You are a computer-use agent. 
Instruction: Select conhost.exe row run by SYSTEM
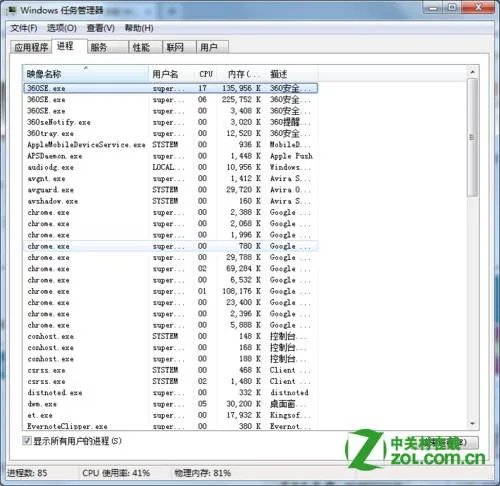tap(171, 336)
